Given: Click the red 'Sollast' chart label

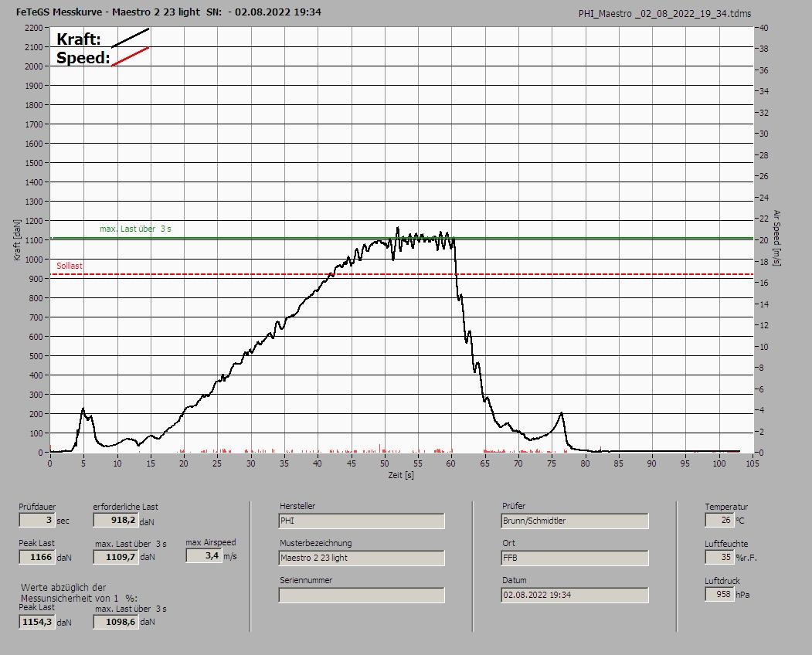Looking at the screenshot, I should coord(70,266).
